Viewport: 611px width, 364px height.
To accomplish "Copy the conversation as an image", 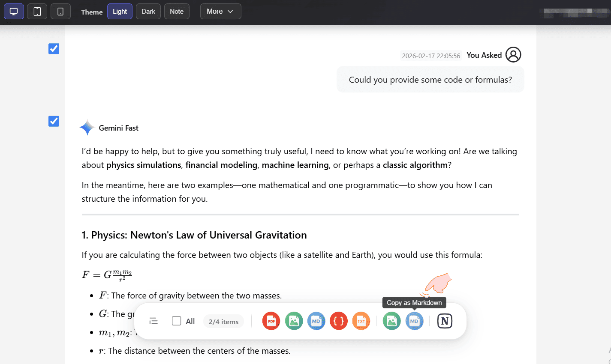I will (391, 321).
